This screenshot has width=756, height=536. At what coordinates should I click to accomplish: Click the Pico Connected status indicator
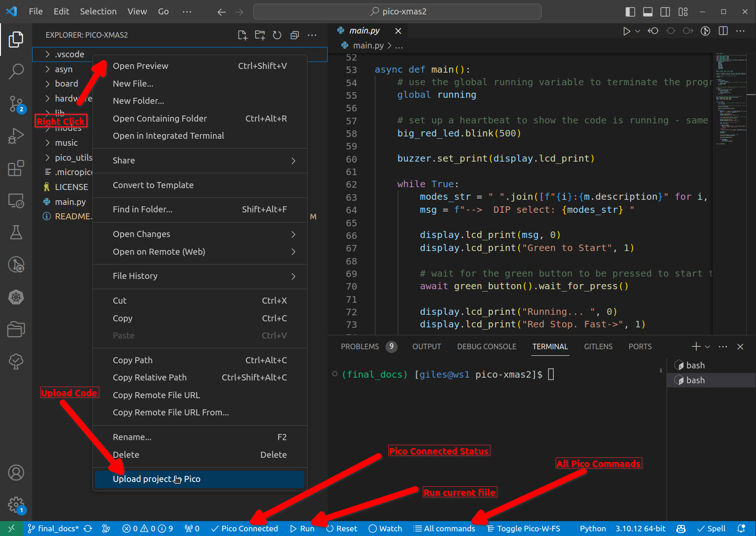coord(244,529)
